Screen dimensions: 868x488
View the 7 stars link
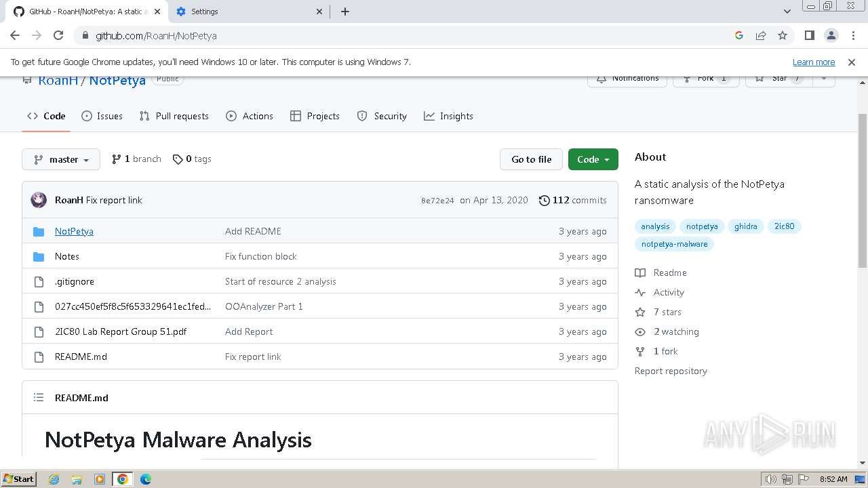tap(658, 312)
